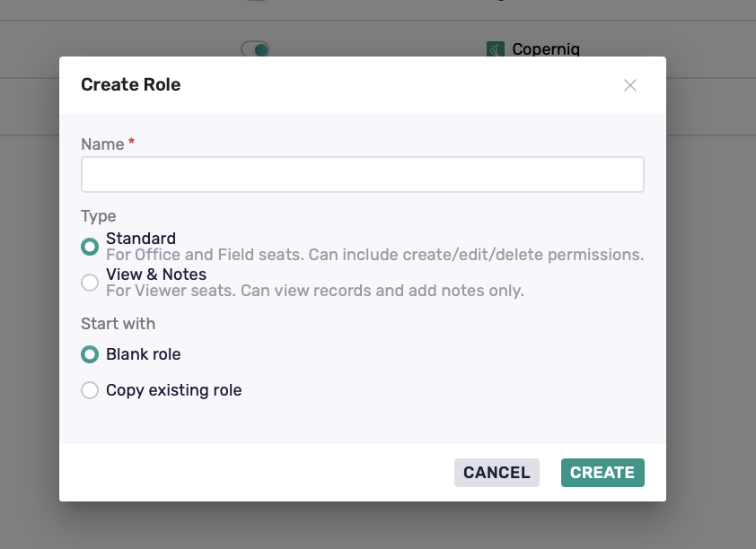
Task: Click the 'Name' field label
Action: (102, 144)
